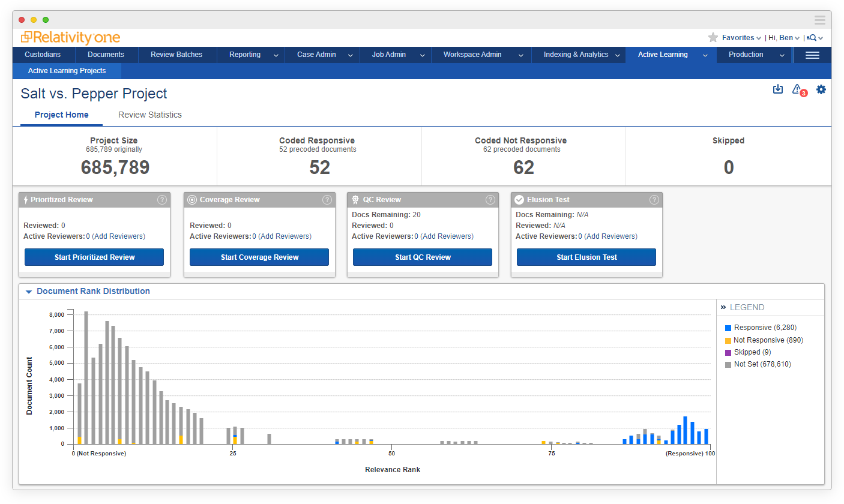Open project settings gear icon

coord(821,89)
